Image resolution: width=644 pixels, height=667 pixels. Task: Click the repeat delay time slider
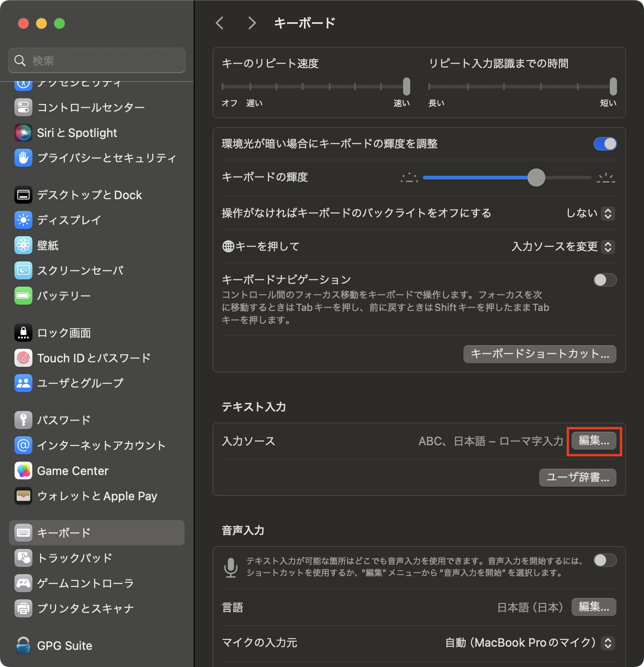coord(522,87)
